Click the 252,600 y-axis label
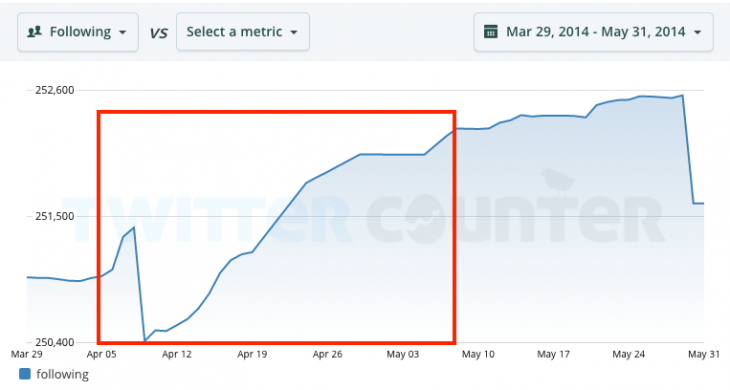This screenshot has width=730, height=390. 54,90
